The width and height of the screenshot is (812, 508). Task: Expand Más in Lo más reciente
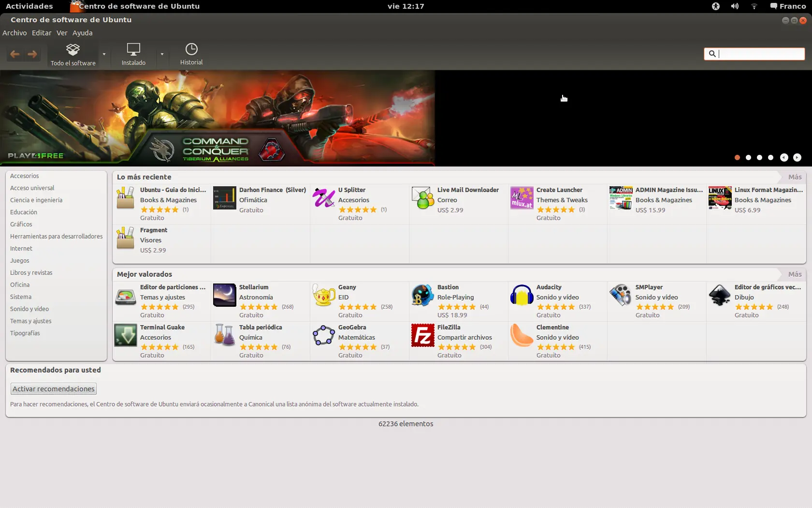795,177
